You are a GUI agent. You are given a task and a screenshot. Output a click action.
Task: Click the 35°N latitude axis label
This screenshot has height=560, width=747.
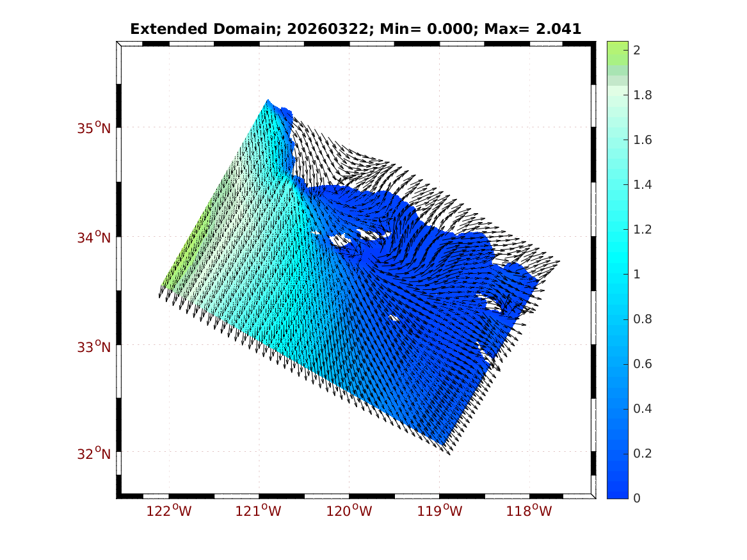[x=94, y=128]
